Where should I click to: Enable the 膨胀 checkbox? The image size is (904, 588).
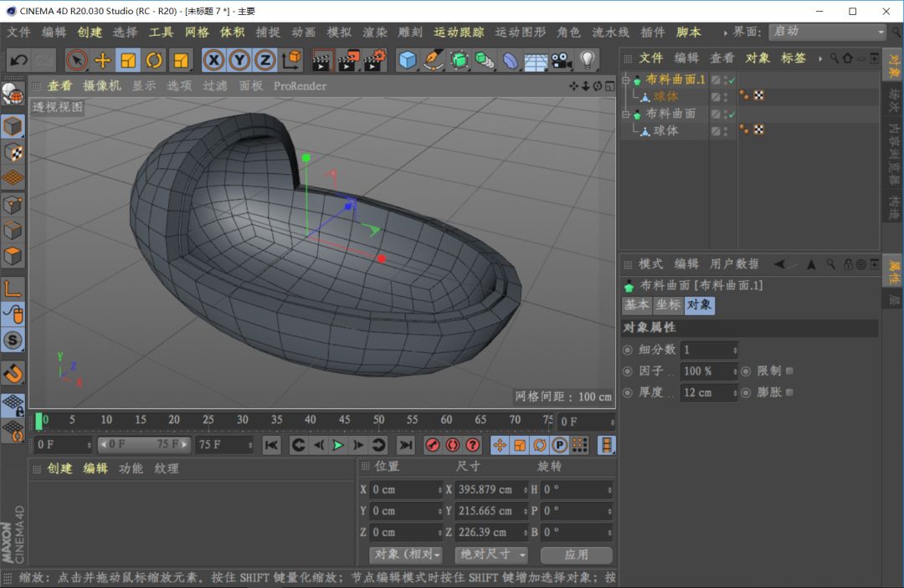(x=789, y=392)
